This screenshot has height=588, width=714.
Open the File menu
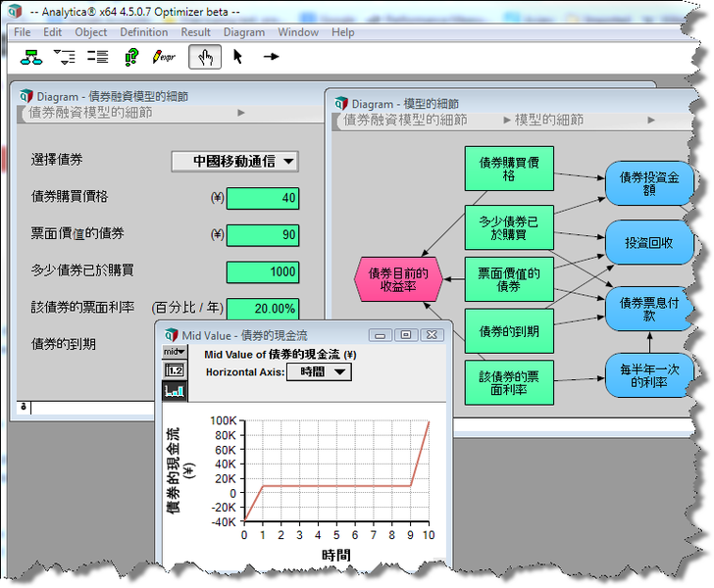pos(23,32)
